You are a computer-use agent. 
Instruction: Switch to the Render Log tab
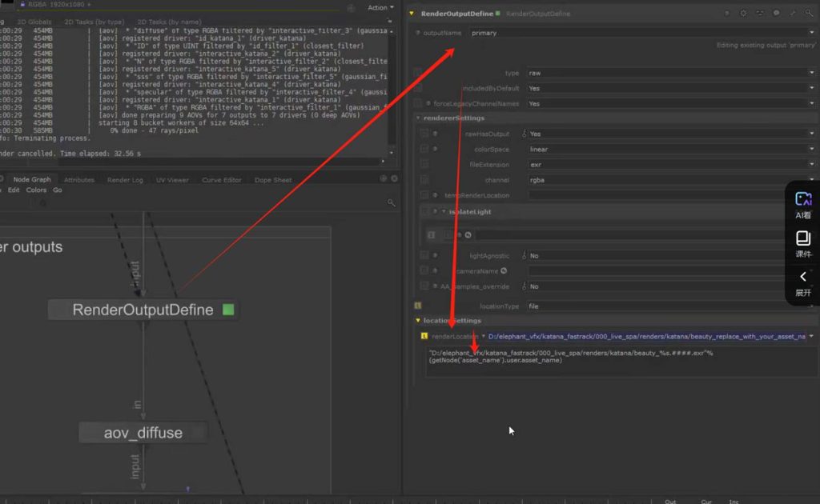point(126,180)
